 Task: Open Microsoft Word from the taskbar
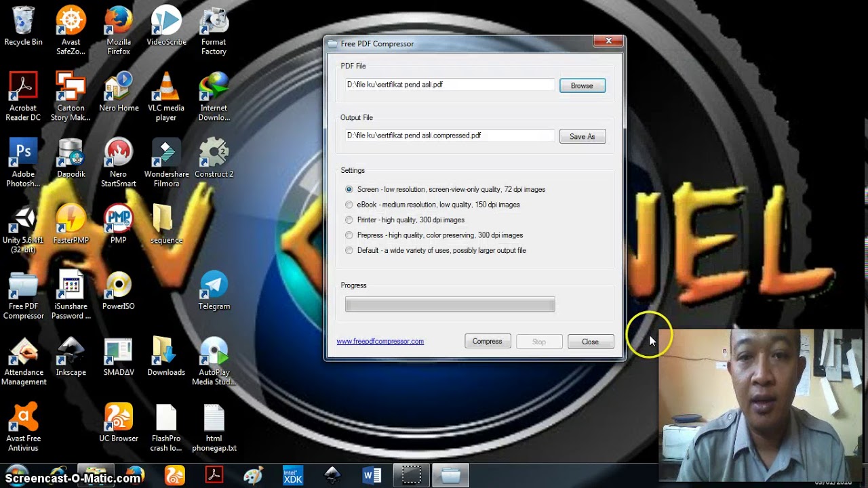click(x=372, y=476)
